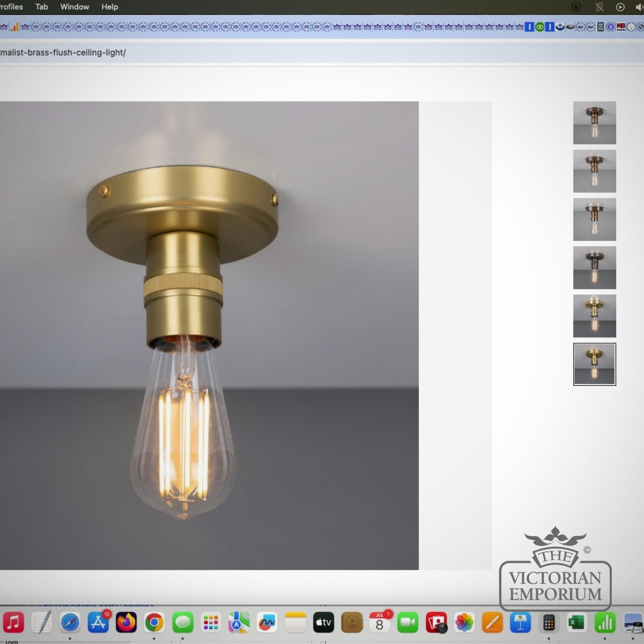Open the App Store with 10 badge
Viewport: 644px width, 644px height.
pyautogui.click(x=98, y=622)
